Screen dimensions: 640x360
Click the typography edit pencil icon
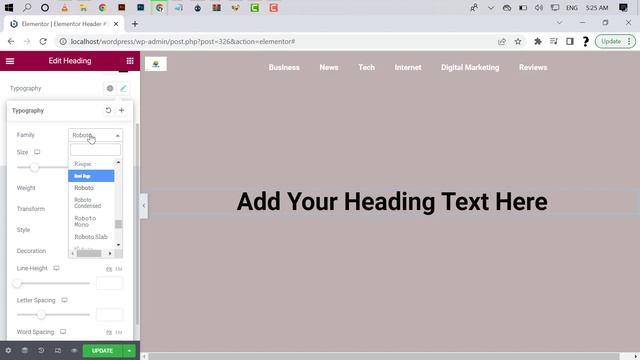(123, 88)
